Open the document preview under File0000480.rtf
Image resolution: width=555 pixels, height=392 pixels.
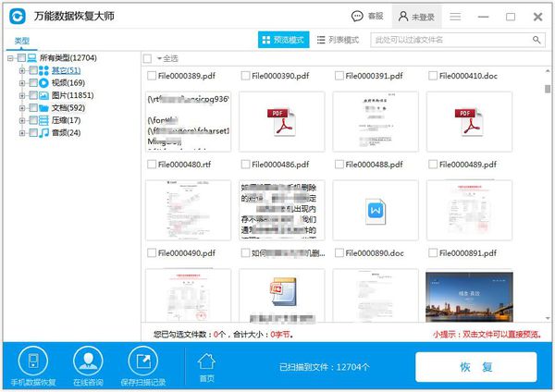click(x=189, y=211)
